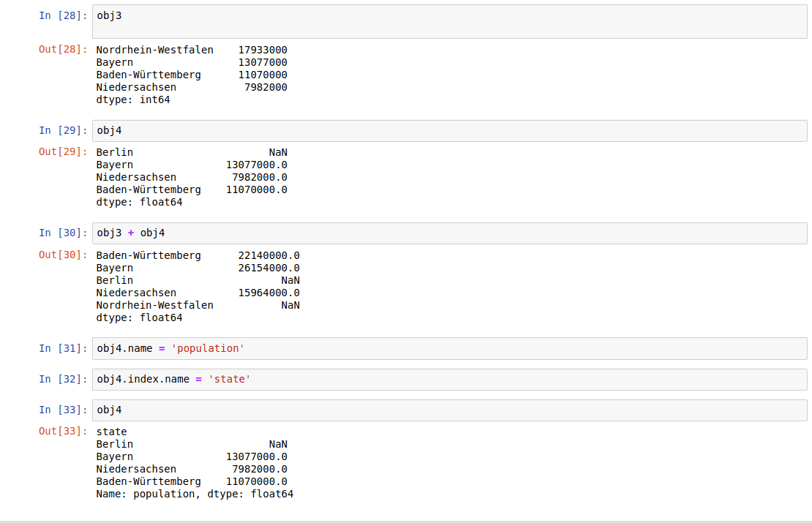
Task: Click the 'state' index header in Out[33]
Action: point(111,432)
